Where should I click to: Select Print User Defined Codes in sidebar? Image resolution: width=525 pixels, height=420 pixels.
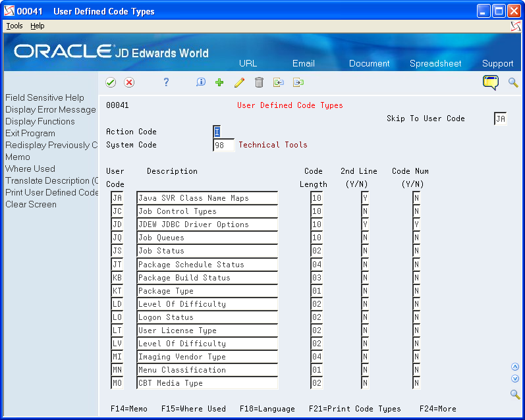click(x=51, y=192)
